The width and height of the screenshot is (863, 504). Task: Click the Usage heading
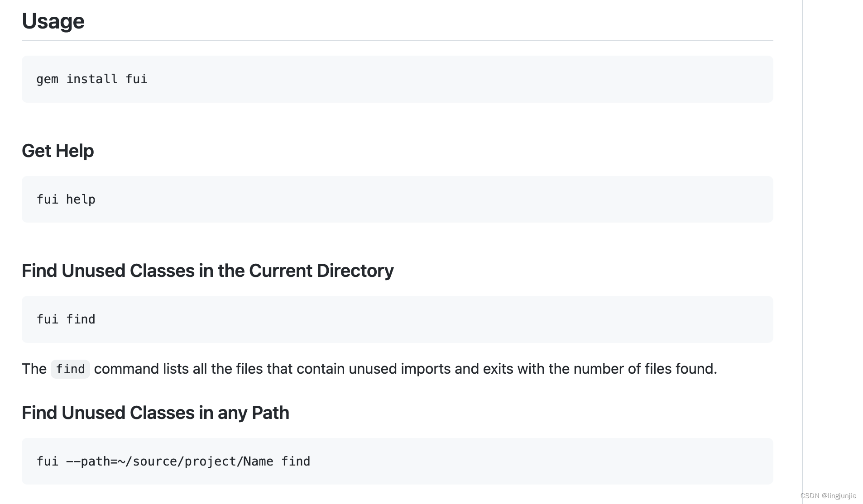coord(53,21)
